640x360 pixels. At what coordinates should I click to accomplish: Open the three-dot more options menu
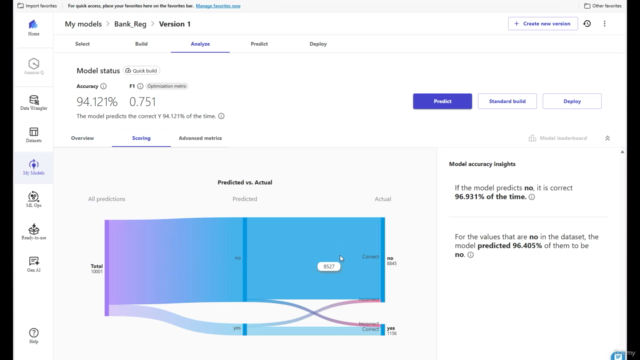click(604, 24)
